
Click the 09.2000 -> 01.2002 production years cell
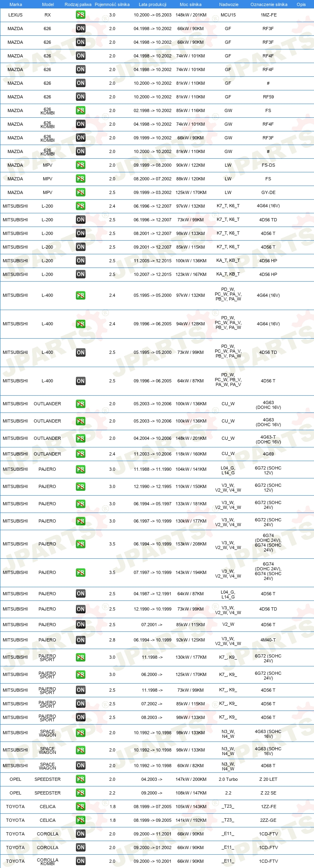point(153,848)
